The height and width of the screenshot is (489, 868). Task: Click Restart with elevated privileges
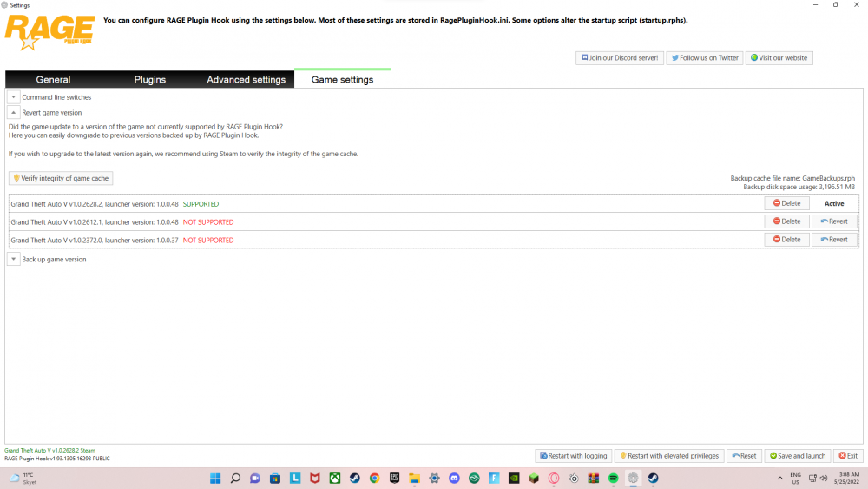[669, 456]
